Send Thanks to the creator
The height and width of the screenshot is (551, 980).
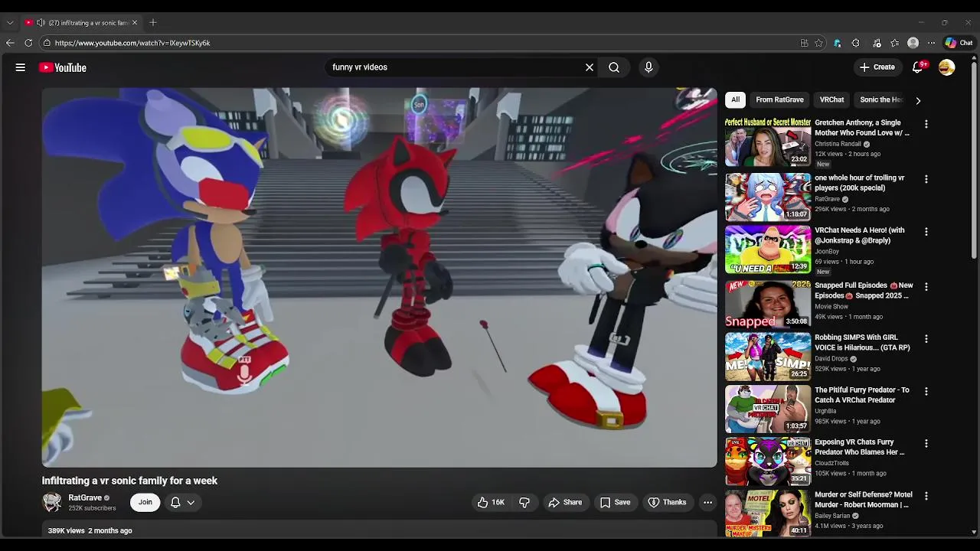667,502
